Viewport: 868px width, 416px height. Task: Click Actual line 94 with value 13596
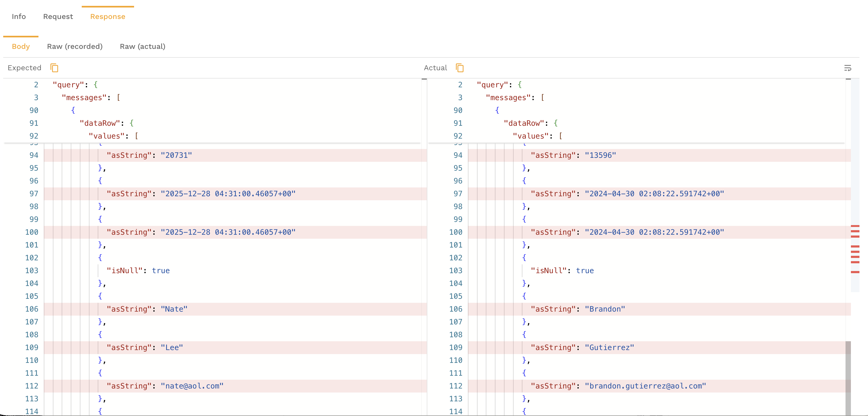tap(600, 155)
